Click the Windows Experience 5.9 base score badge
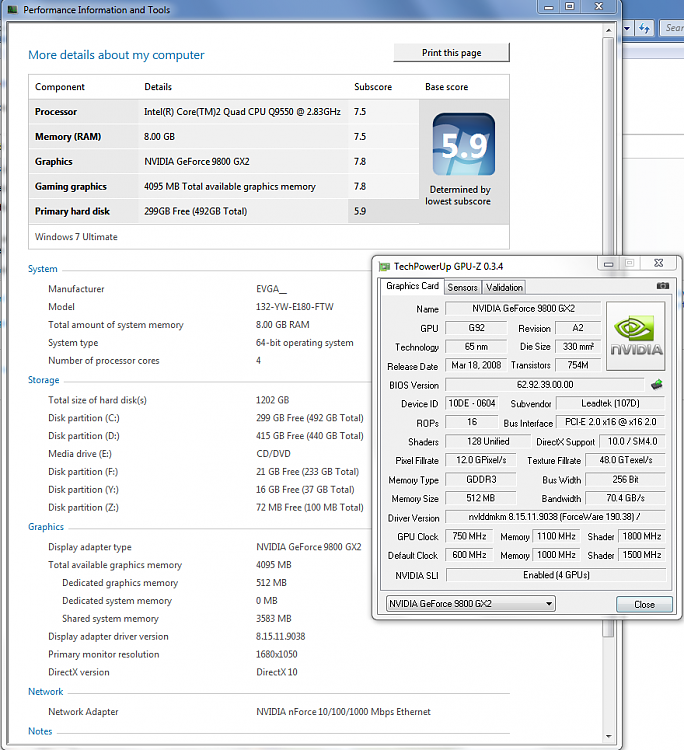The image size is (684, 750). [463, 144]
